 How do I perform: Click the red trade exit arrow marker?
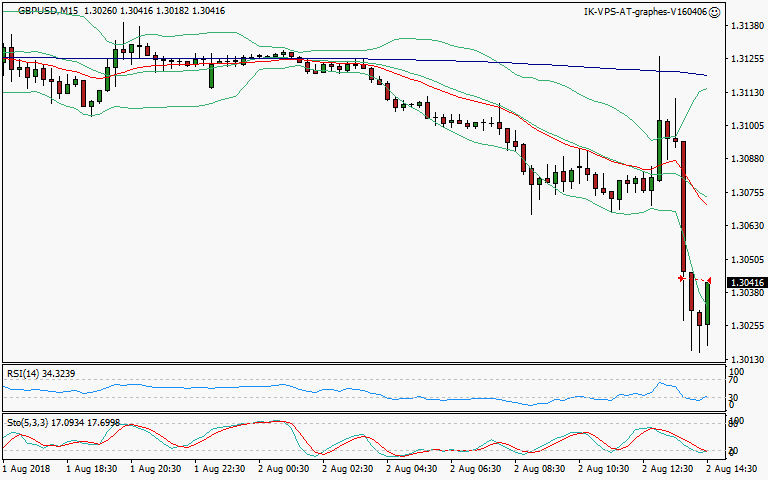[709, 280]
